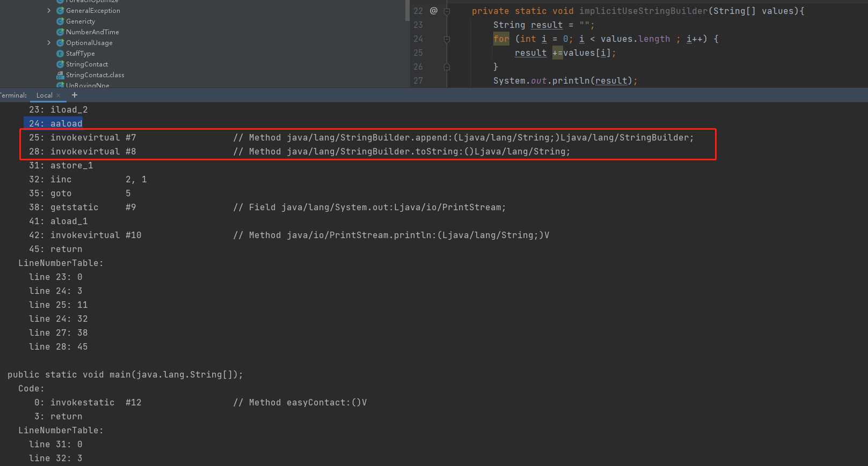Click the StringBuilder.toString method comment
Viewport: 868px width, 466px height.
pyautogui.click(x=402, y=152)
